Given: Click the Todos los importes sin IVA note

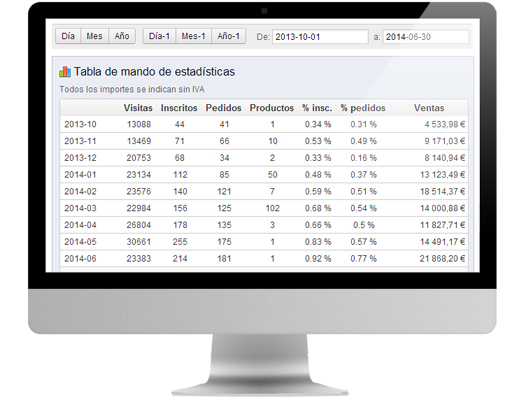Looking at the screenshot, I should (132, 89).
